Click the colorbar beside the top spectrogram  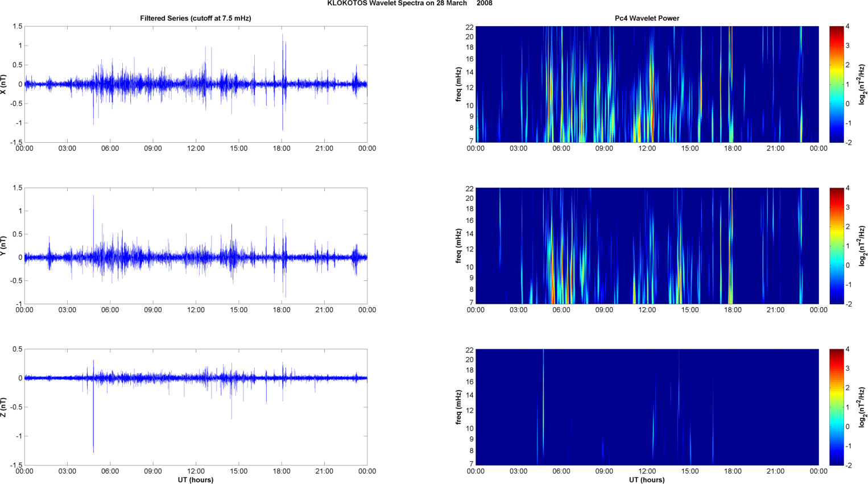836,84
